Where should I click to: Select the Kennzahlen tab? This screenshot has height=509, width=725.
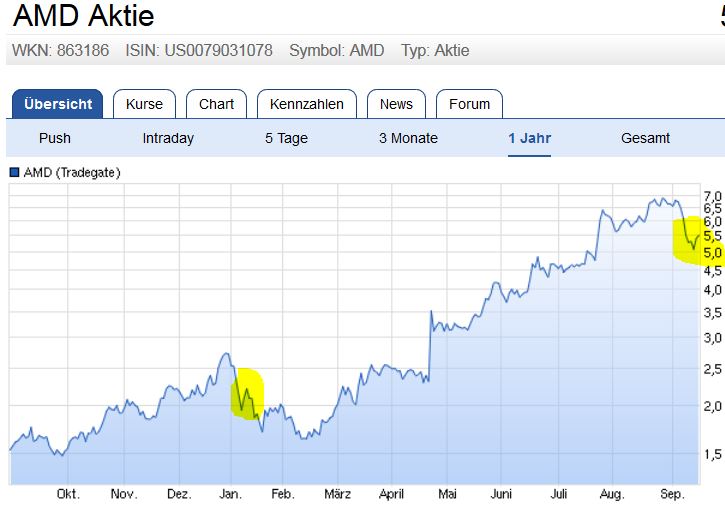(307, 104)
